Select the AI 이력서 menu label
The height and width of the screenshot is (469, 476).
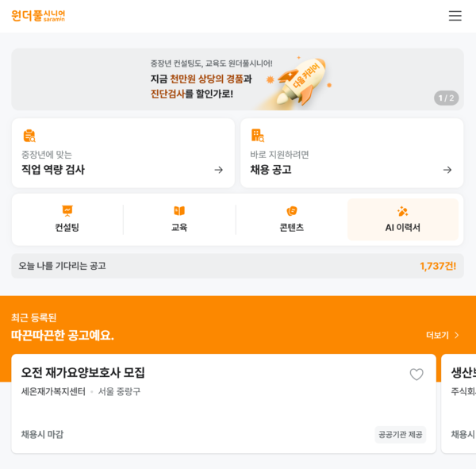tap(403, 227)
